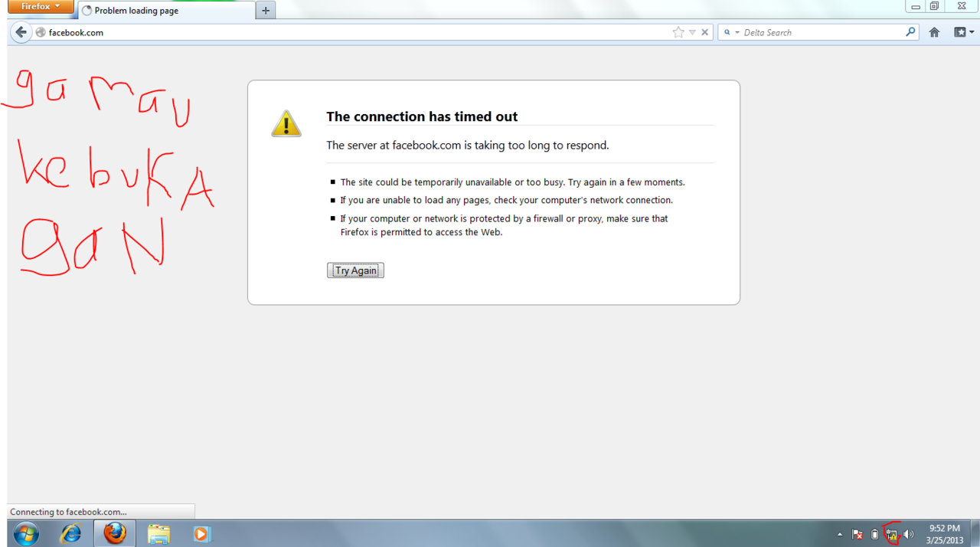The height and width of the screenshot is (547, 980).
Task: Show hidden system tray icons
Action: (x=840, y=534)
